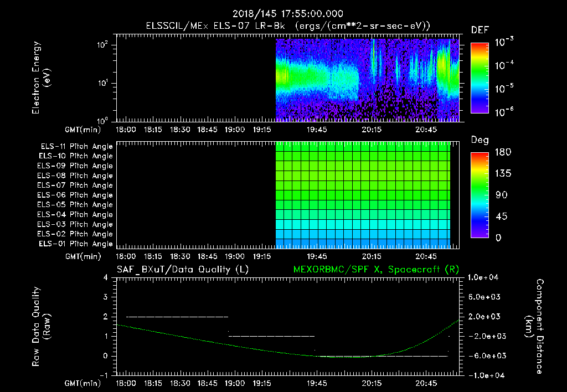Click the Component Distance (km) axis label
Screen dimensions: 567x392
coord(534,327)
